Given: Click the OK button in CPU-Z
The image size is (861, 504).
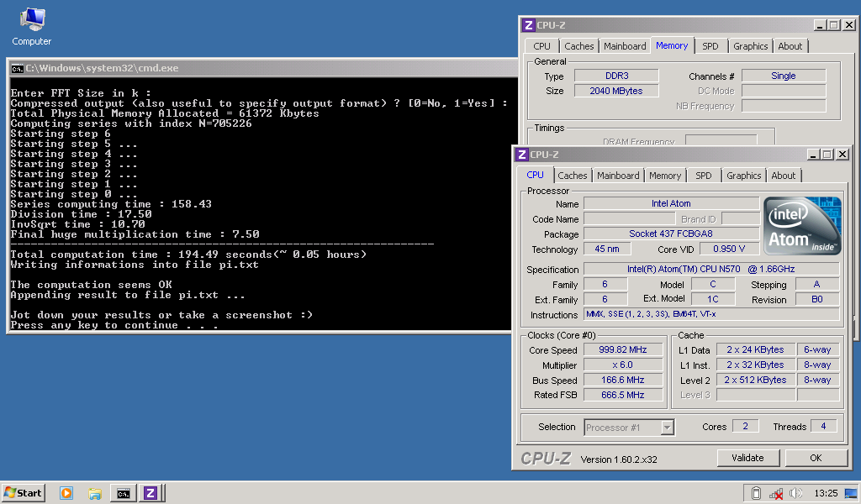Looking at the screenshot, I should [816, 458].
